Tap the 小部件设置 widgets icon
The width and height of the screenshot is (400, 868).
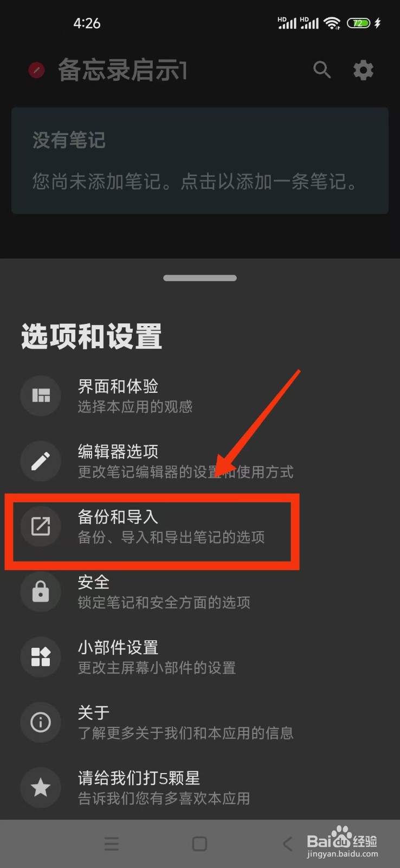pyautogui.click(x=41, y=657)
